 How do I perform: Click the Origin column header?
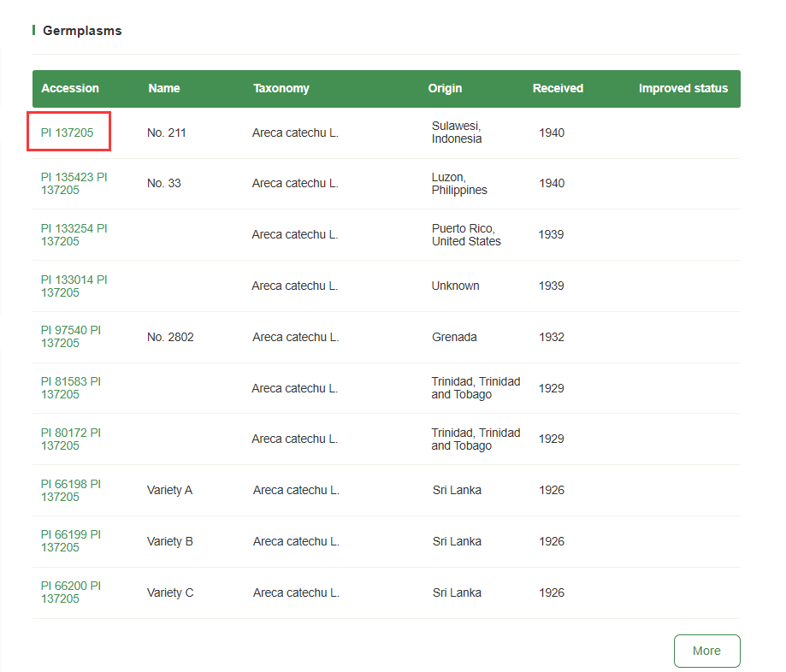[445, 88]
